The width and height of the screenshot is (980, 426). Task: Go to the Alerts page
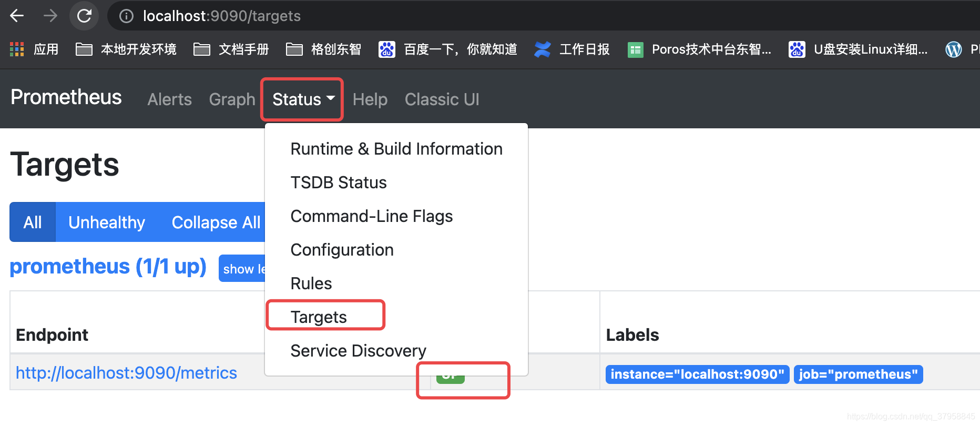169,99
